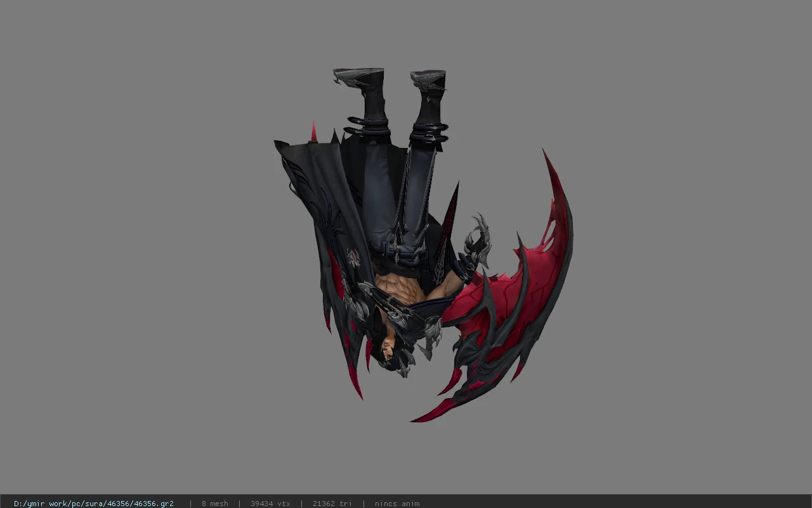Screen dimensions: 812x508
Task: Click the "8 mesh" status entry
Action: tap(214, 504)
